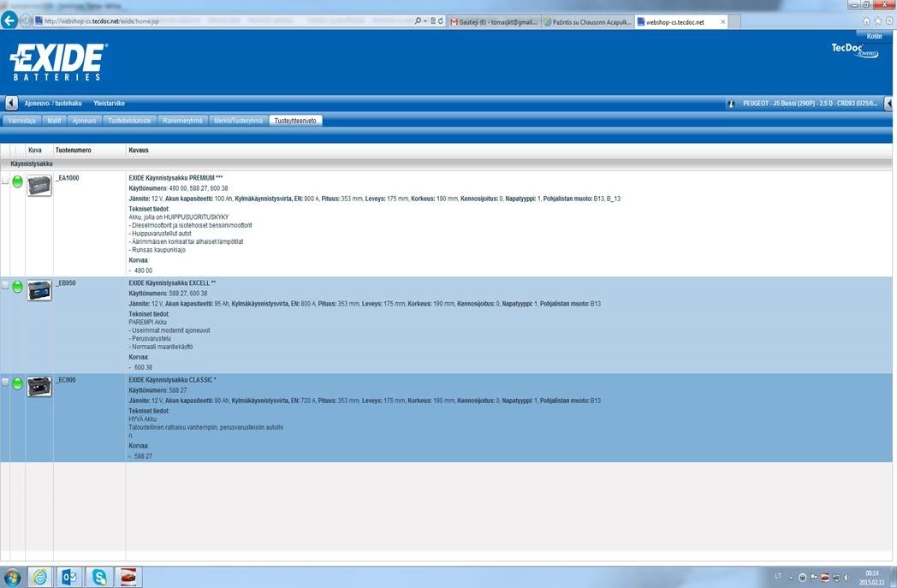Tick the checkbox for _EB950
This screenshot has width=897, height=588.
pos(5,285)
